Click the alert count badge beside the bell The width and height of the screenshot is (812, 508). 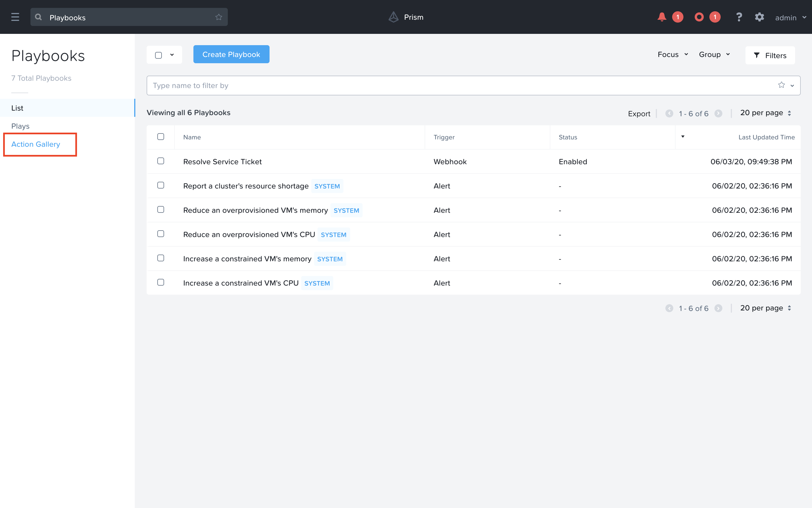click(678, 17)
